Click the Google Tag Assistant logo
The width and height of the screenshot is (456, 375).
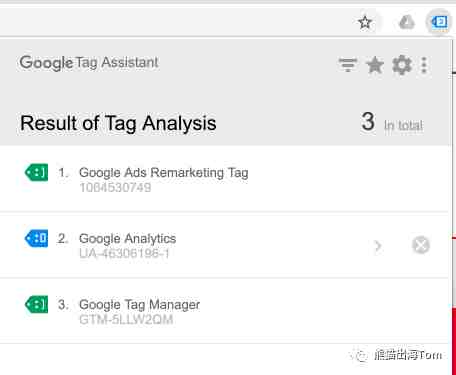click(89, 63)
